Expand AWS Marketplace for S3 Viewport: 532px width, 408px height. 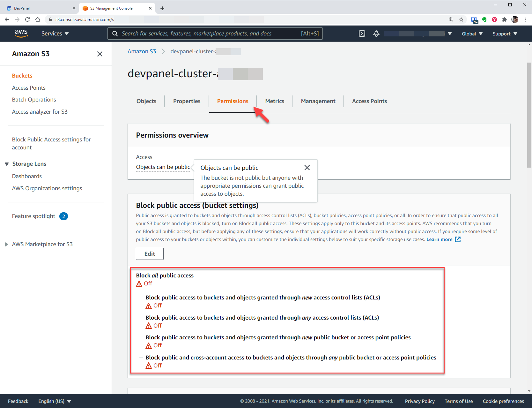(x=7, y=244)
